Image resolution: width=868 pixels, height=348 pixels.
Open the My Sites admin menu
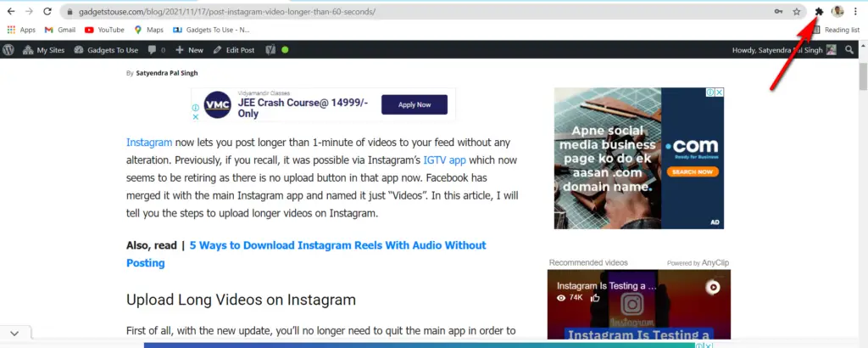click(x=43, y=50)
